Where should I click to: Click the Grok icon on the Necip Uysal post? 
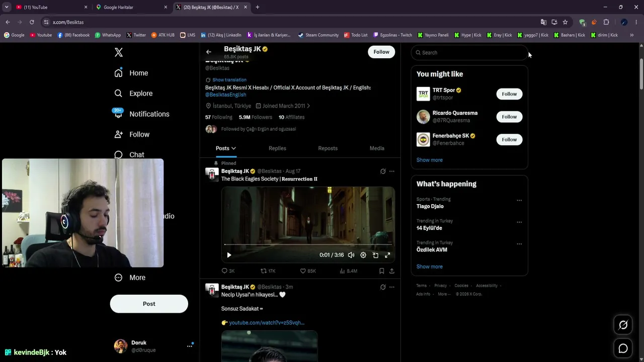click(x=383, y=287)
